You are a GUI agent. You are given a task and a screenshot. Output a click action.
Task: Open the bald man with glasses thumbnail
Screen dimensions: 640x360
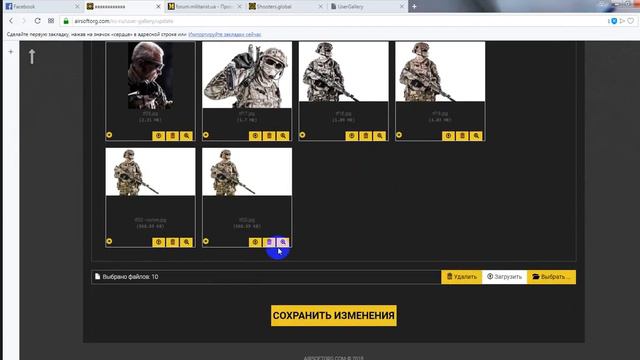coord(150,75)
